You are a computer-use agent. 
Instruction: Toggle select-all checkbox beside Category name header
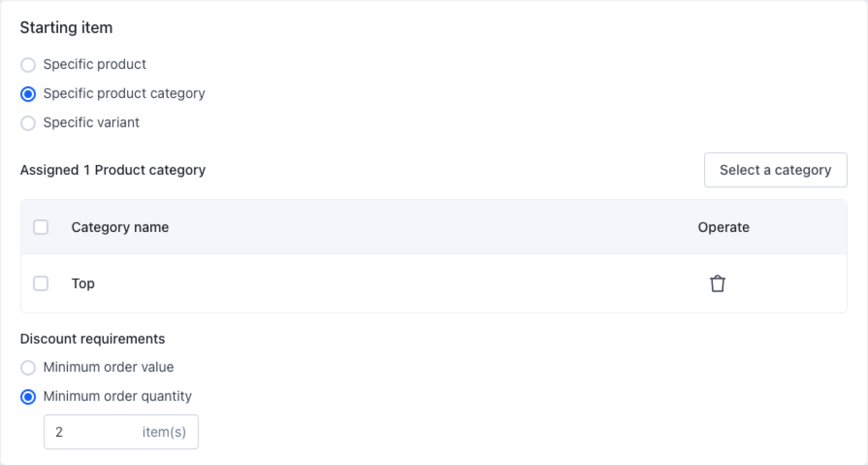point(41,227)
